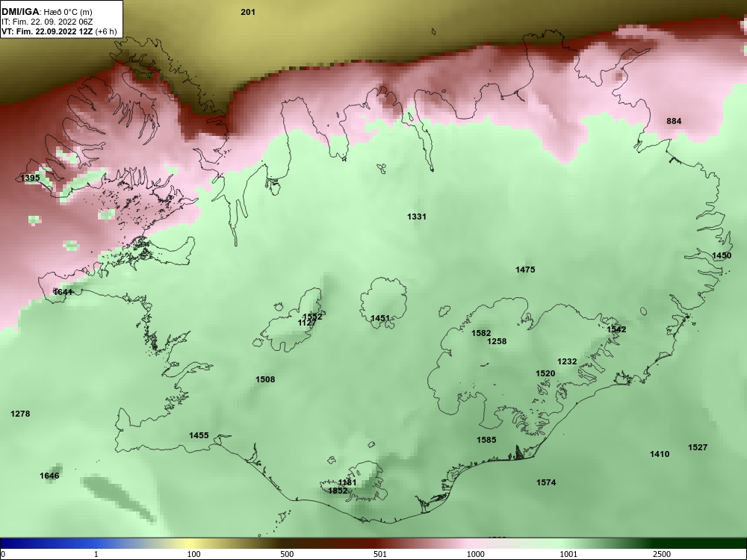Image resolution: width=747 pixels, height=560 pixels.
Task: Click the map value 1475
Action: [x=525, y=270]
